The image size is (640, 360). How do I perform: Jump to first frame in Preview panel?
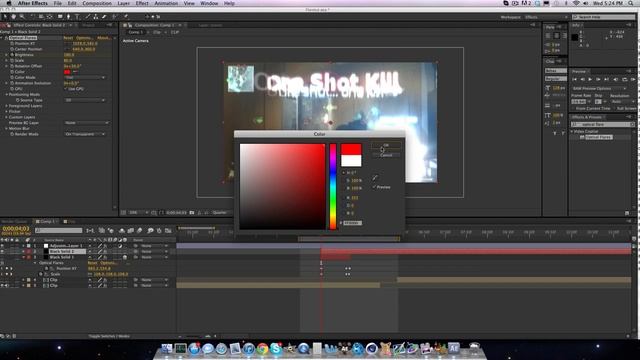coord(574,79)
